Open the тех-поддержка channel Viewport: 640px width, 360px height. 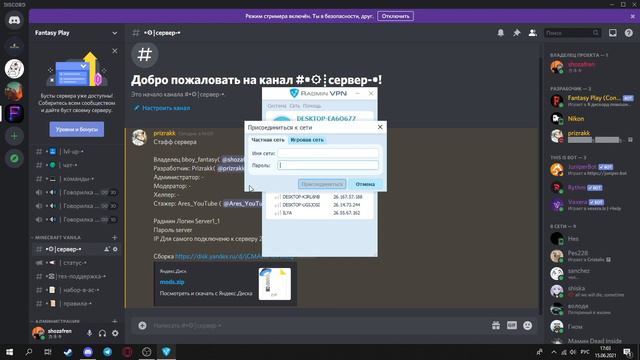pyautogui.click(x=76, y=276)
